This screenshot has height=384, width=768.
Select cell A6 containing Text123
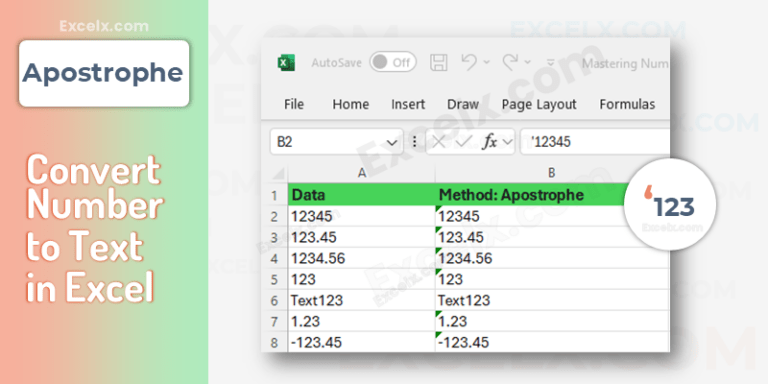tap(361, 300)
